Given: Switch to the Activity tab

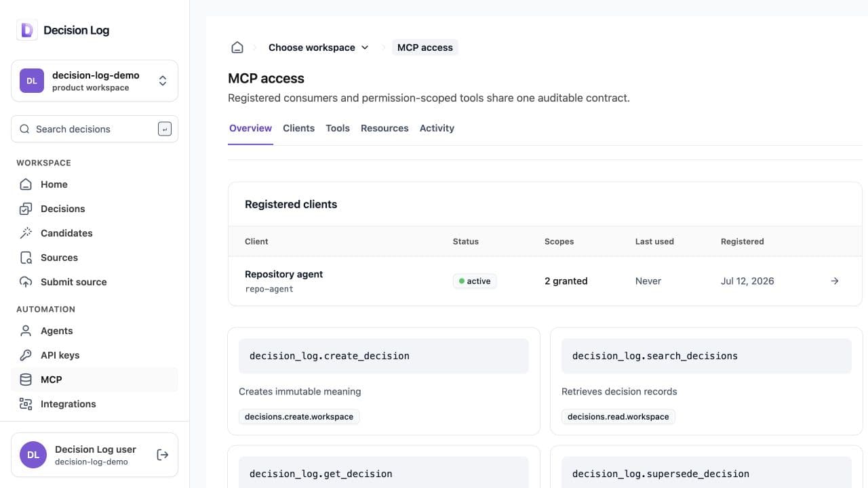Looking at the screenshot, I should click(437, 128).
